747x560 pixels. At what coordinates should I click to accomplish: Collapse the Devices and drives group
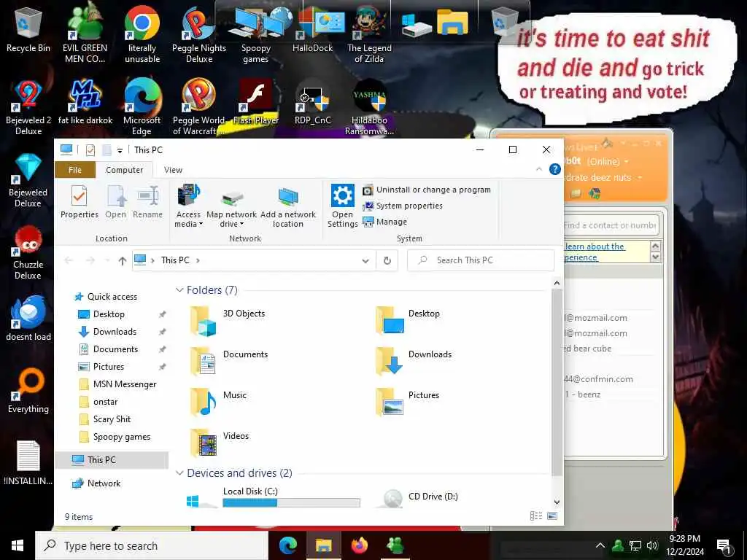click(x=179, y=472)
